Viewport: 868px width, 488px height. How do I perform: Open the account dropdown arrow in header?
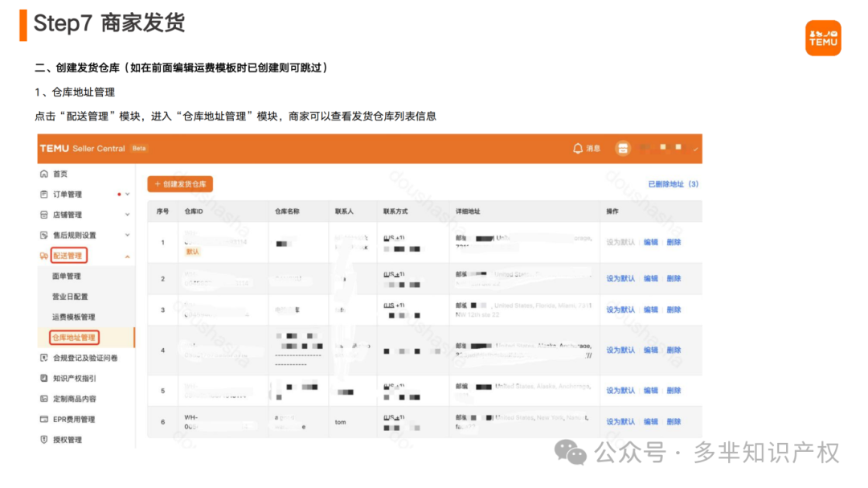coord(696,149)
